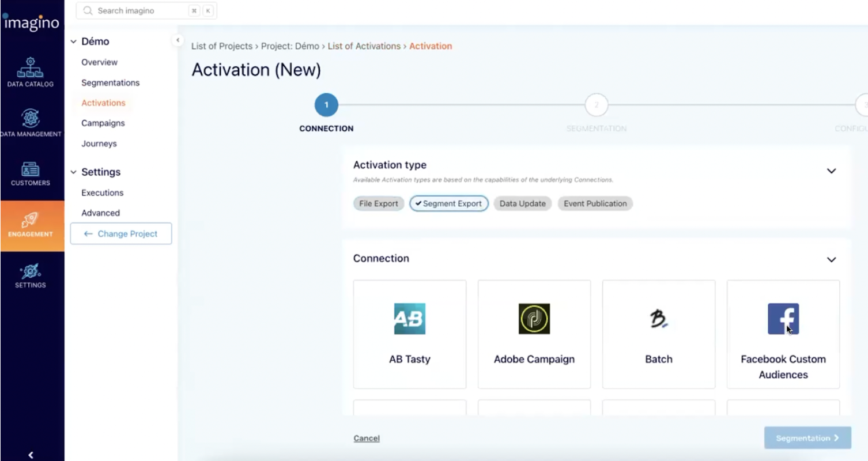Click the imagino logo
This screenshot has height=461, width=868.
(x=31, y=22)
